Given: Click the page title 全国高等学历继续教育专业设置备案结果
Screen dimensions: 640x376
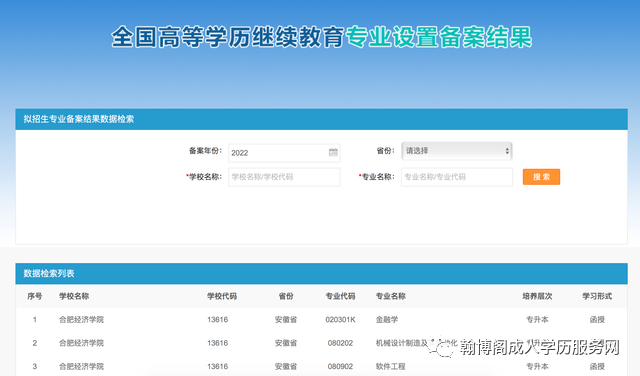Looking at the screenshot, I should tap(322, 37).
